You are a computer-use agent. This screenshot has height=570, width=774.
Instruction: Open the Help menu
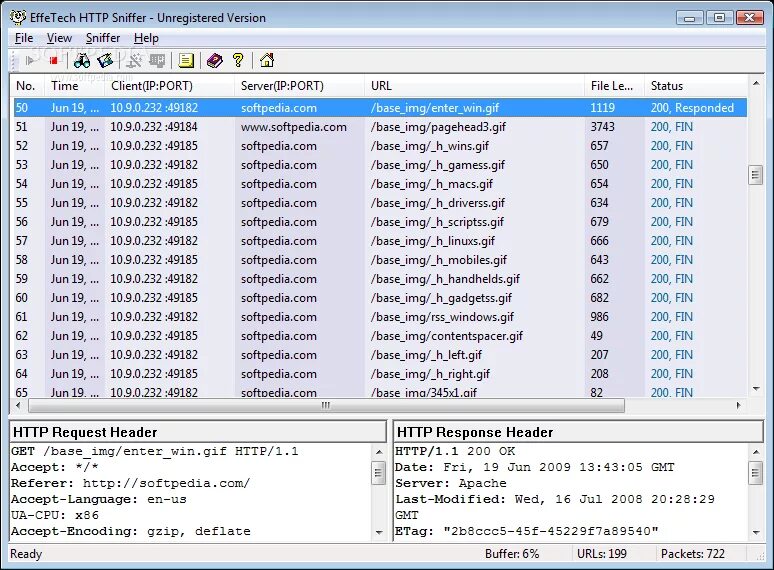pos(146,38)
